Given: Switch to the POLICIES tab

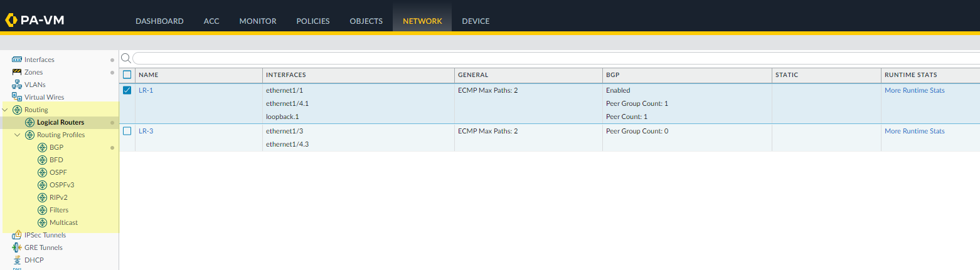Looking at the screenshot, I should click(312, 21).
